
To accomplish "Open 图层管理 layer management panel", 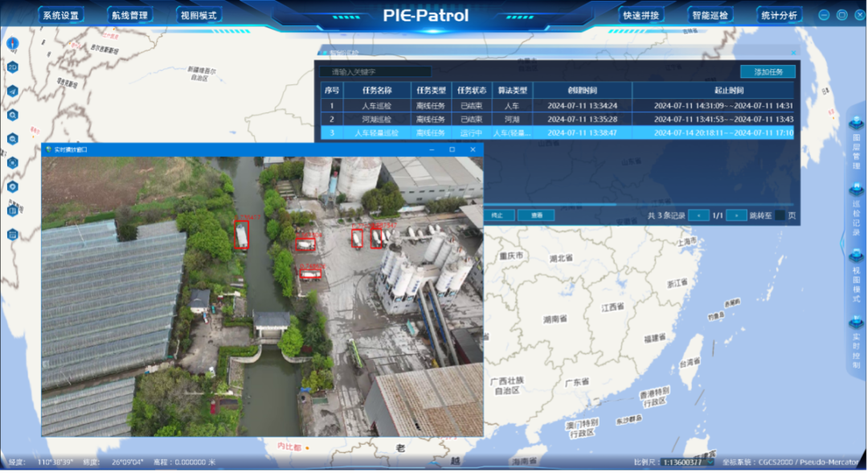I will point(857,143).
